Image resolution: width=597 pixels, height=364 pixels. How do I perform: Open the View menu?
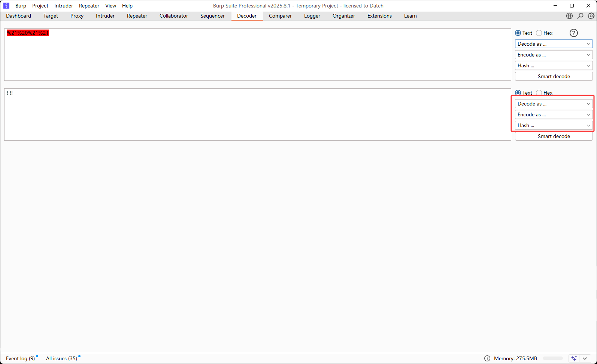tap(110, 6)
